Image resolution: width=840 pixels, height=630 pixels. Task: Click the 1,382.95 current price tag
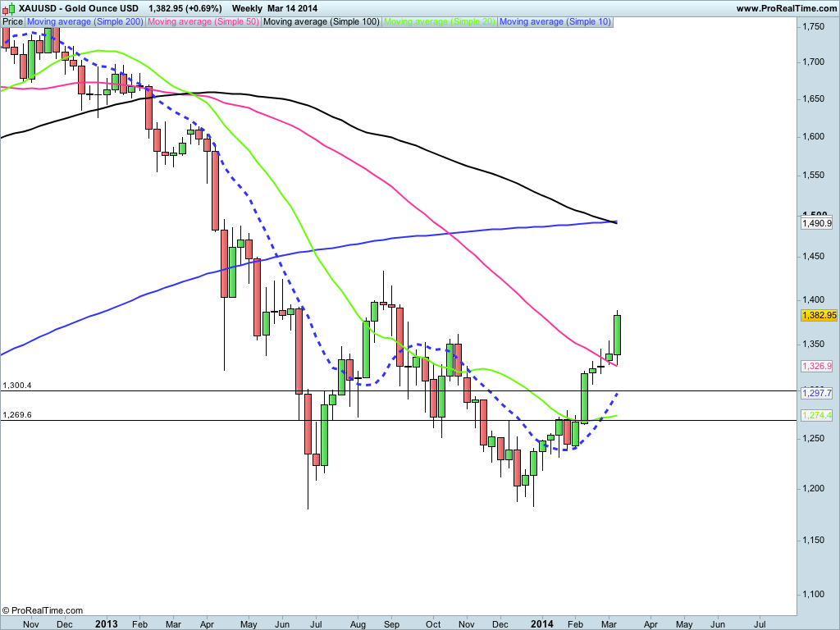click(x=819, y=315)
